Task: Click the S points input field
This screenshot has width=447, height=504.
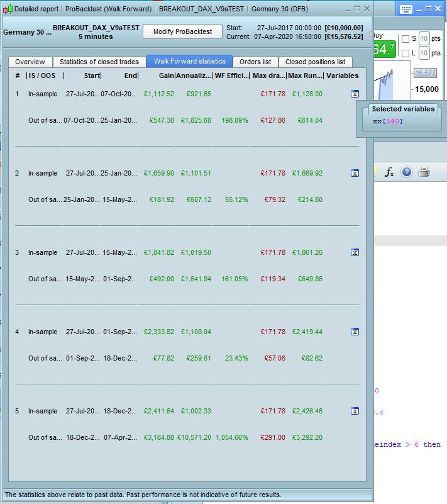Action: click(x=424, y=38)
